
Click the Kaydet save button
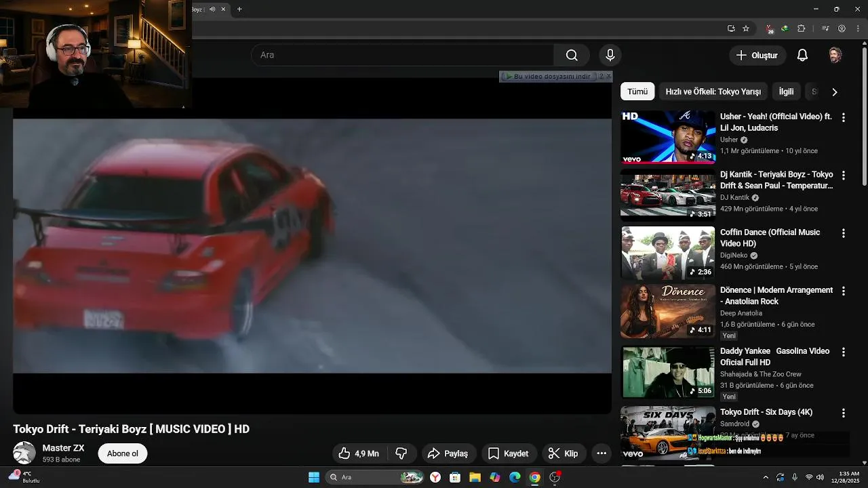click(509, 453)
